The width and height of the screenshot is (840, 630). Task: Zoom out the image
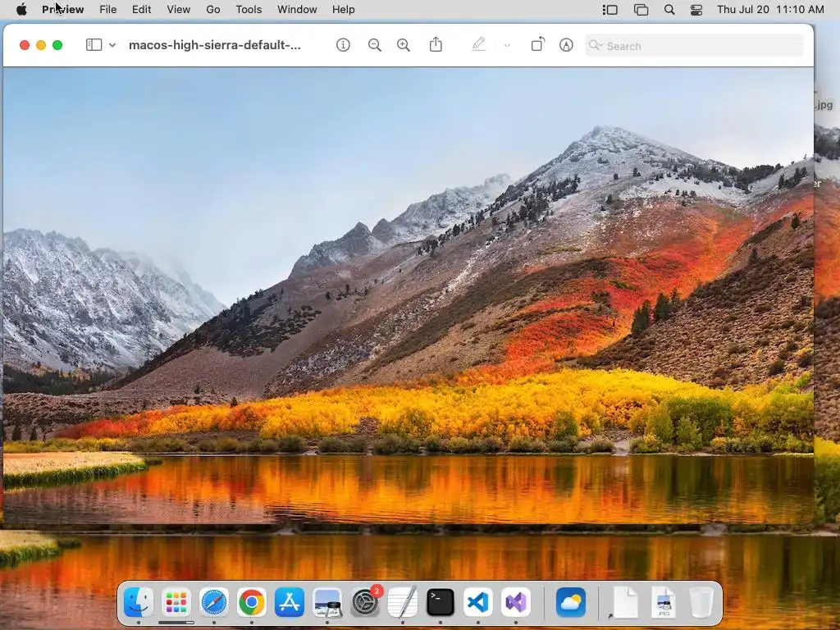(374, 45)
